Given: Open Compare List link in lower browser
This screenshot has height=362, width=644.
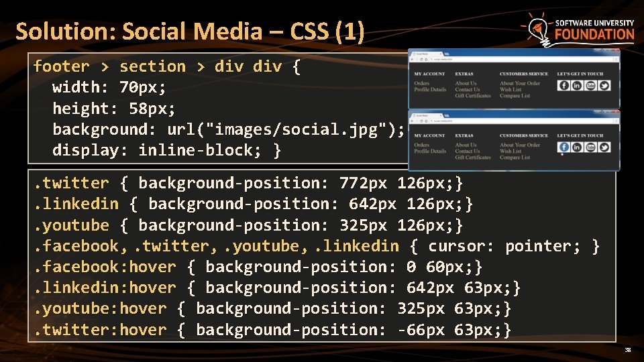Looking at the screenshot, I should [515, 157].
